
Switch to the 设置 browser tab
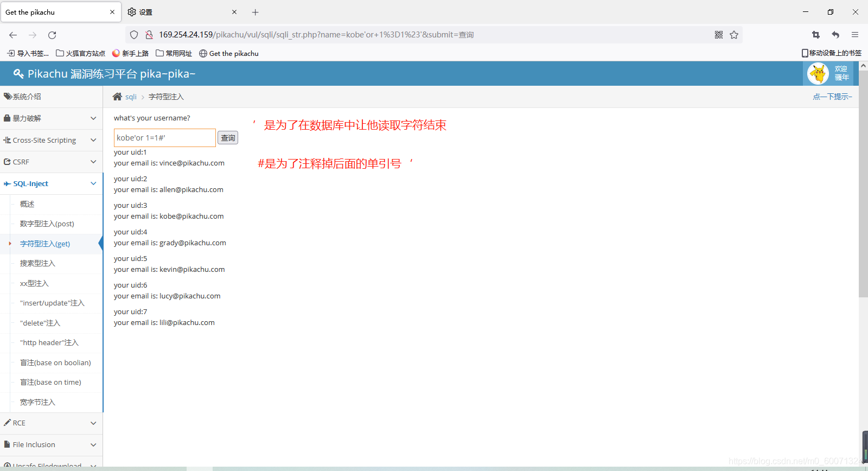182,12
